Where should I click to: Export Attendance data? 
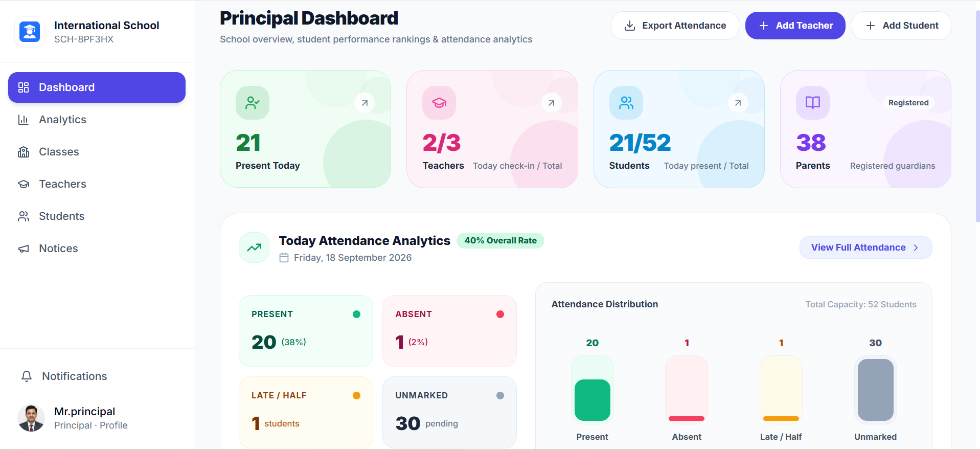coord(675,26)
